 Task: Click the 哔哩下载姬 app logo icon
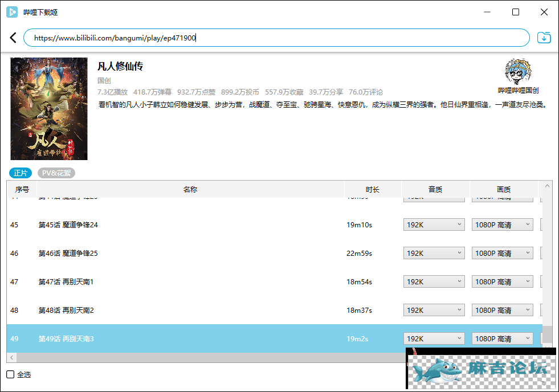[12, 12]
